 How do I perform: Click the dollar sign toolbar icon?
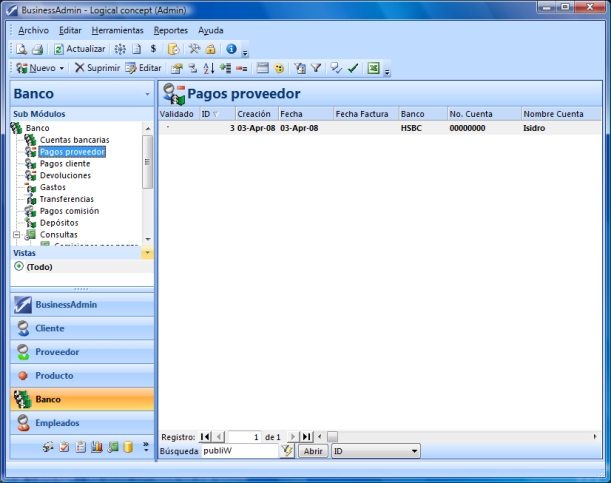point(153,49)
